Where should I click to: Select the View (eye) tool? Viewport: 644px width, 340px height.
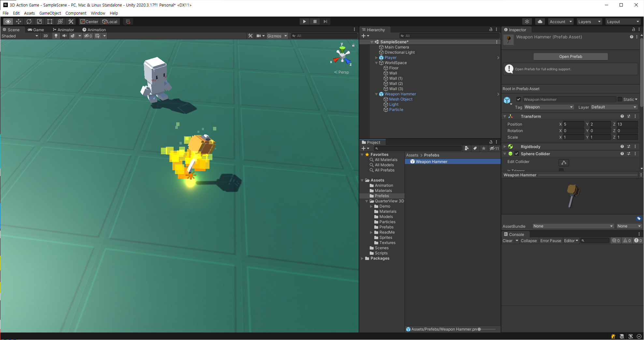click(x=8, y=21)
